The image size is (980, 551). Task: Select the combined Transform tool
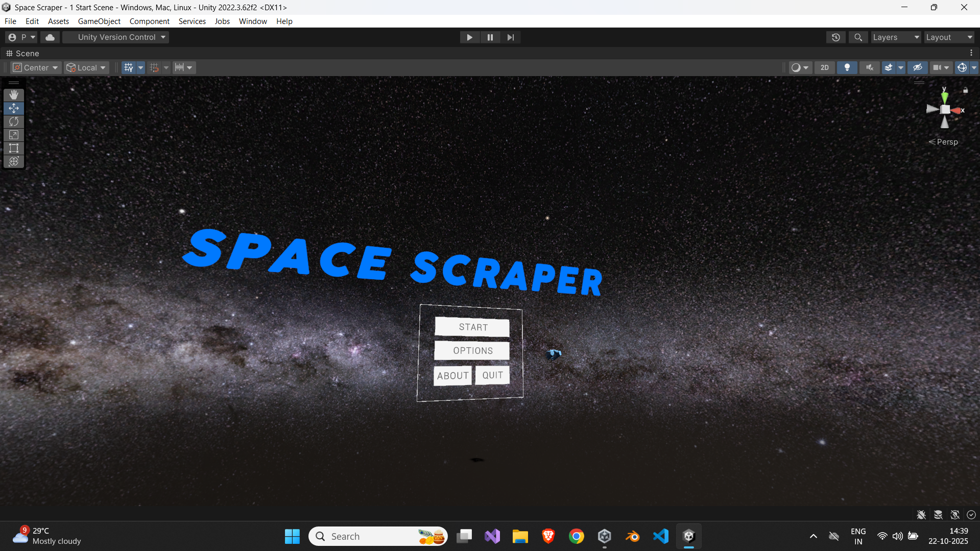[14, 161]
